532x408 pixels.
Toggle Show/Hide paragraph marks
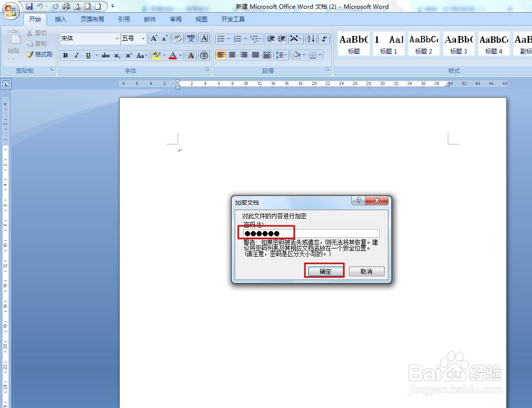coord(324,38)
